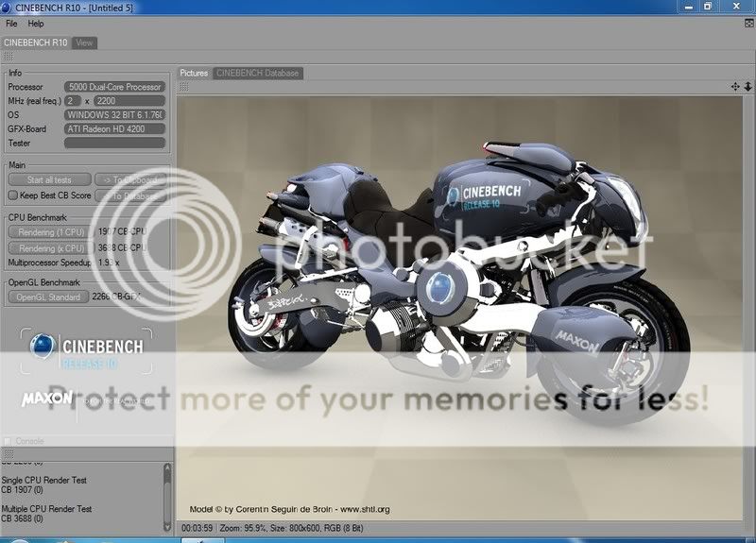Click the 1907 CB-CPU score
The width and height of the screenshot is (756, 543).
pos(122,231)
